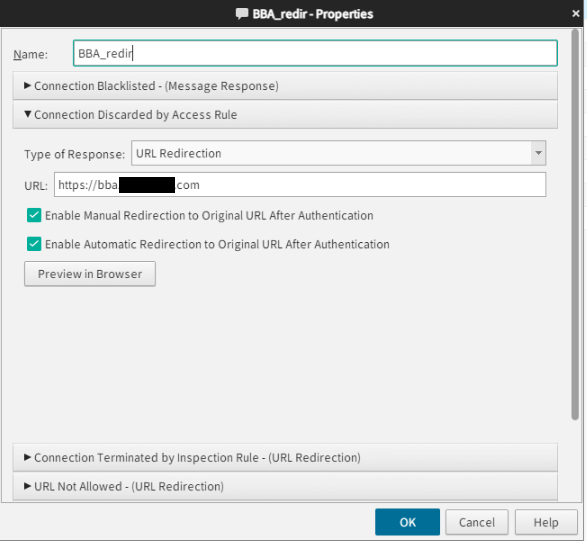This screenshot has width=587, height=541.
Task: Click the Name label
Action: [x=30, y=55]
